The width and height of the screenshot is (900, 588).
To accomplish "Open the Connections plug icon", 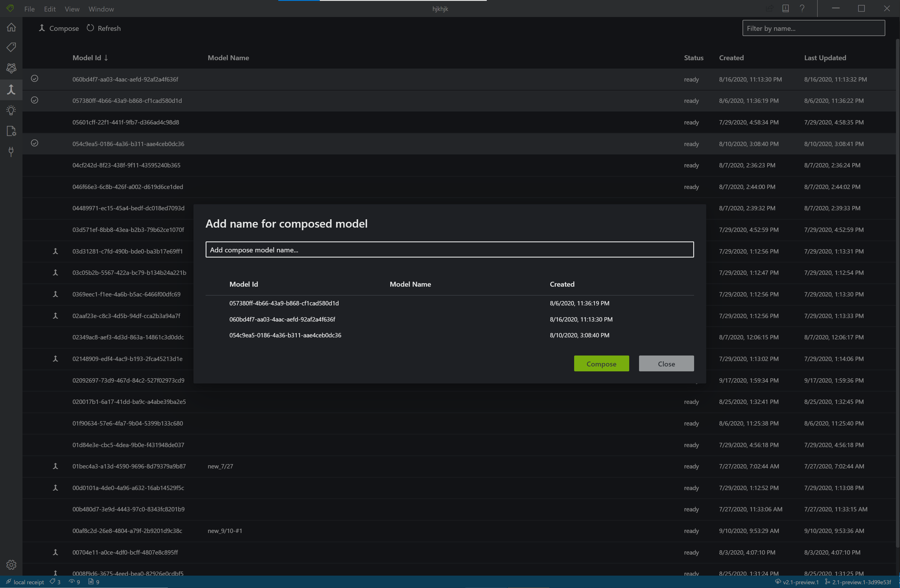I will click(x=11, y=152).
